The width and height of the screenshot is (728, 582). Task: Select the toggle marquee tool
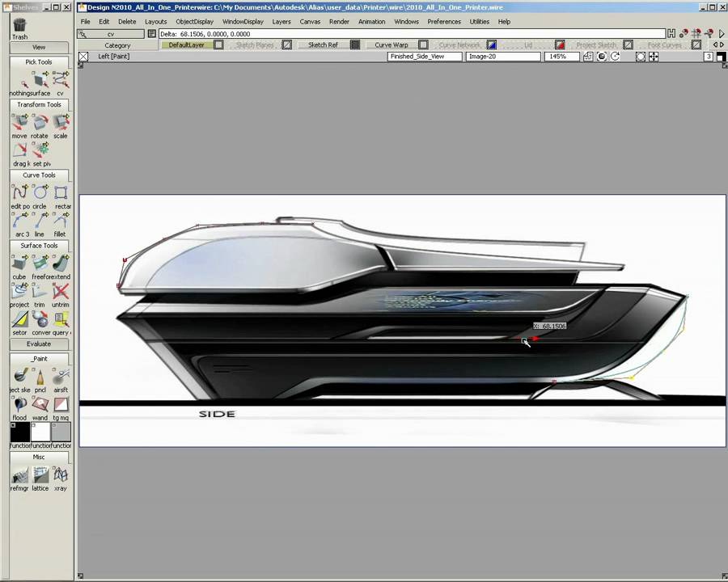[x=61, y=404]
